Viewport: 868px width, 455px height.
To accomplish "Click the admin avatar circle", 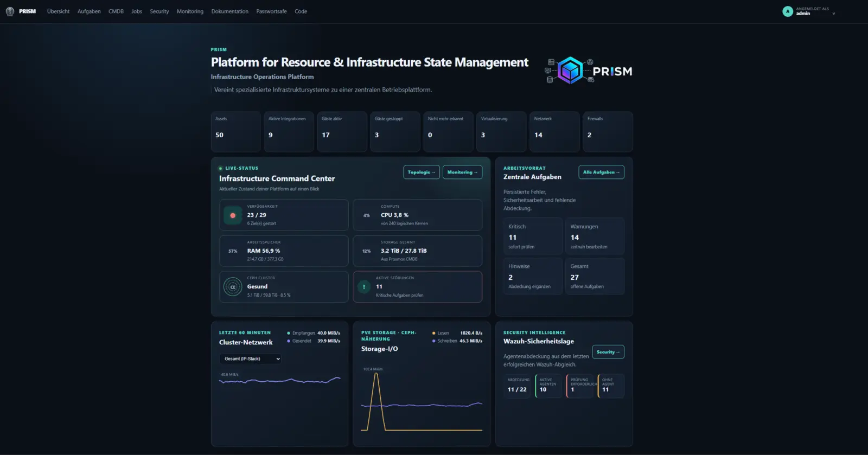I will (x=788, y=11).
